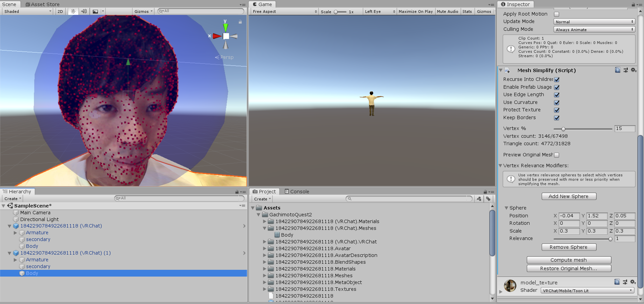Open Mesh Simplify help book icon
Viewport: 644px width, 304px height.
618,70
